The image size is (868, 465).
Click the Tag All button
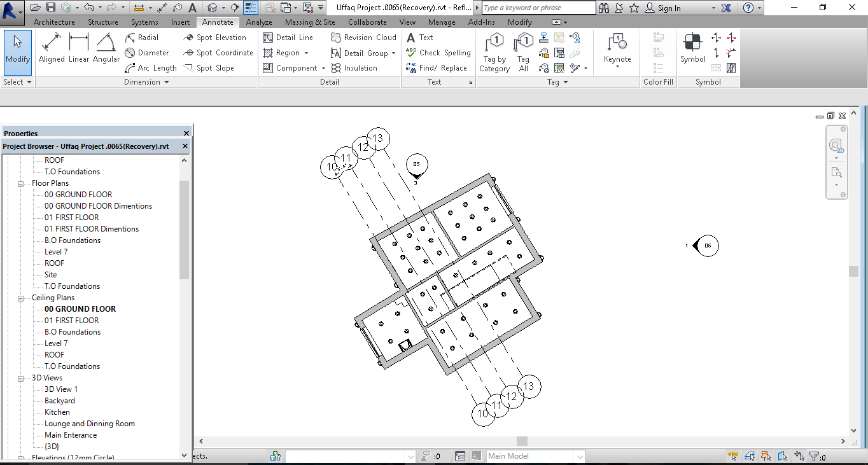pyautogui.click(x=522, y=52)
